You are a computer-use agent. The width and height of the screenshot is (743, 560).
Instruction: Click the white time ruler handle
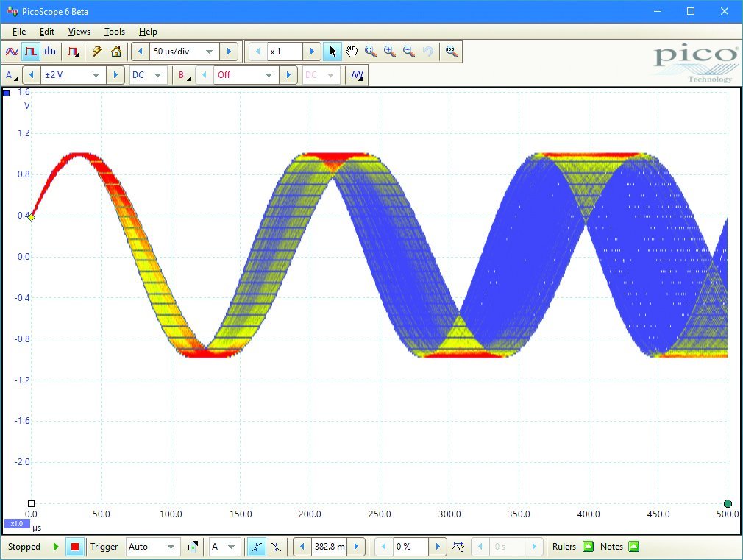32,503
